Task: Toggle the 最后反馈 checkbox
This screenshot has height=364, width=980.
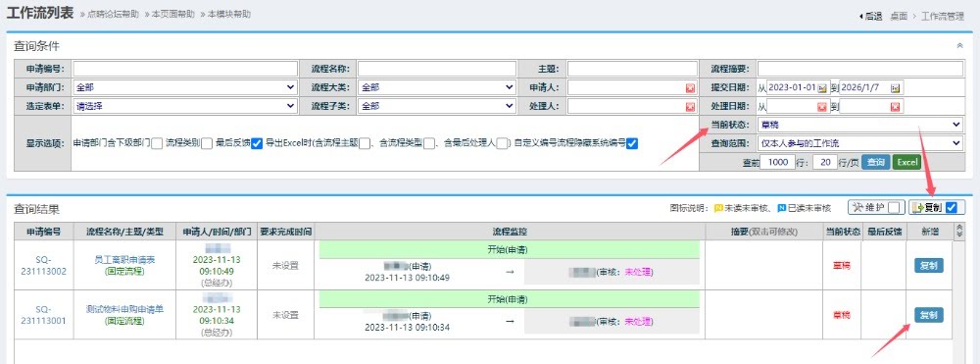Action: click(x=256, y=144)
